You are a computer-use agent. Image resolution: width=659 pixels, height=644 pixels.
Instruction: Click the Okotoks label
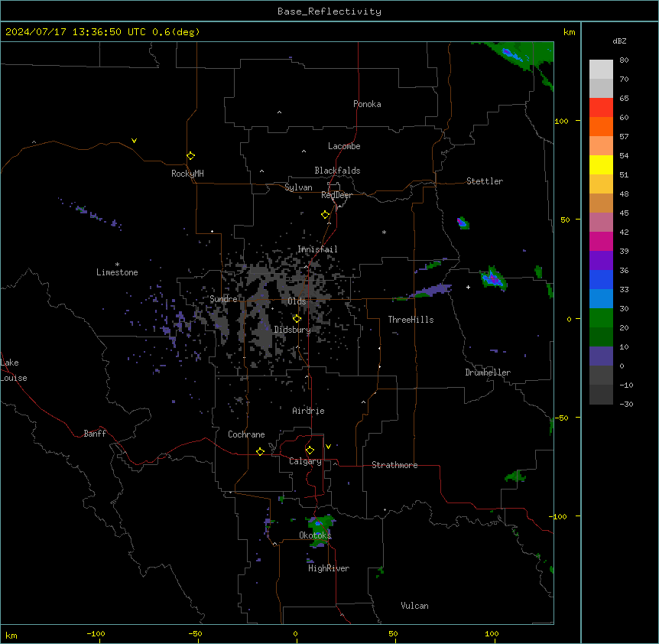coord(315,535)
